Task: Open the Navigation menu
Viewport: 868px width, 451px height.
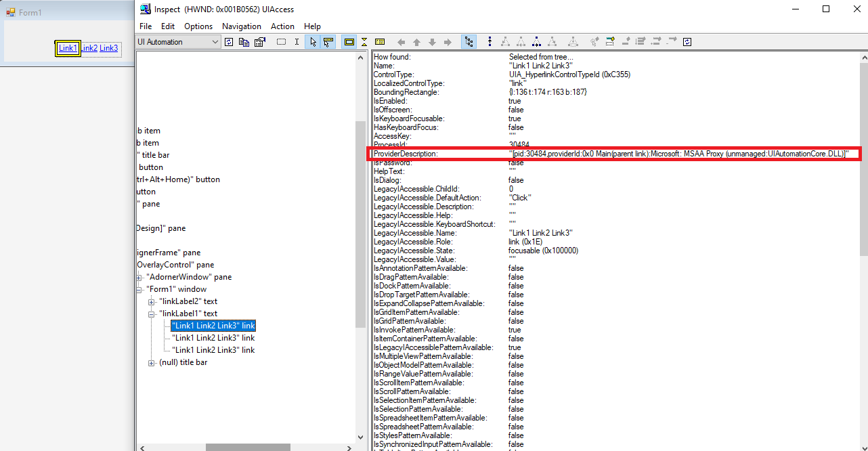Action: [242, 26]
